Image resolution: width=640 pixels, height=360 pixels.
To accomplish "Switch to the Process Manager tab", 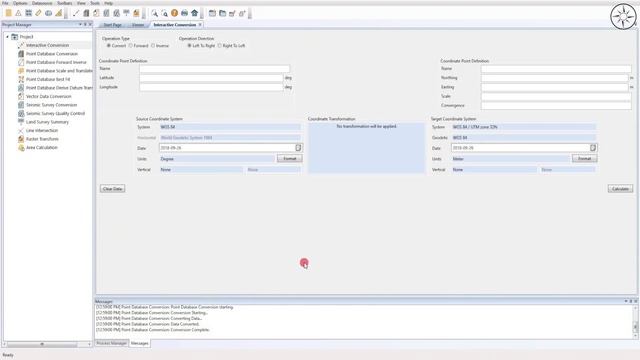I will coord(112,343).
